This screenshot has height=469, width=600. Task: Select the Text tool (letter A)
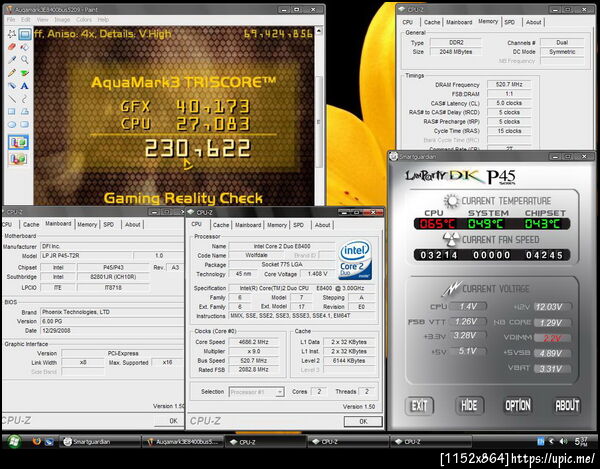[x=24, y=86]
